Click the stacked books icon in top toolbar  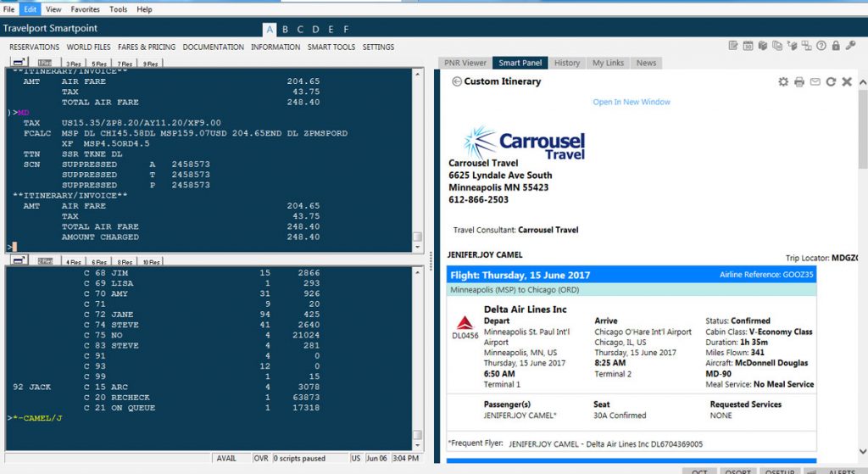(x=763, y=46)
